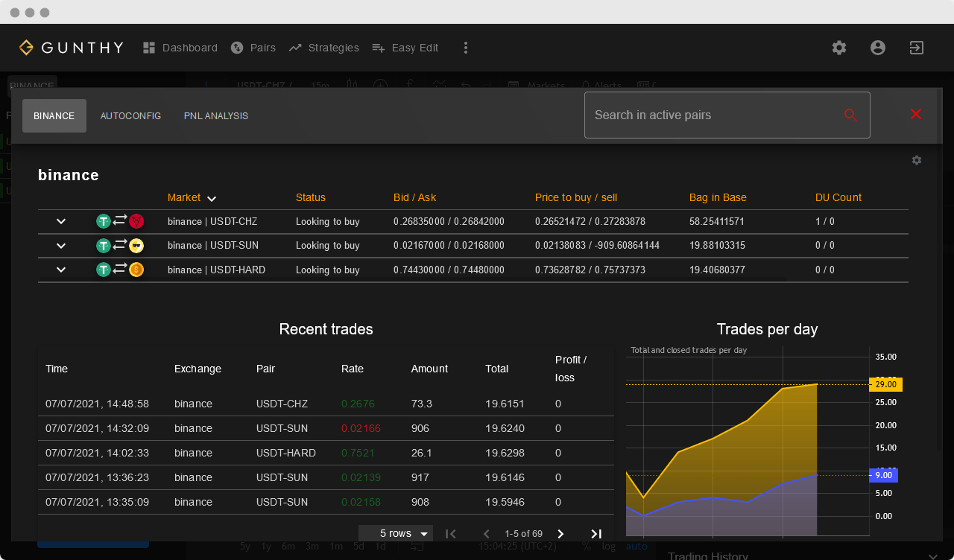Open the settings gear in top bar
This screenshot has width=954, height=560.
[839, 48]
